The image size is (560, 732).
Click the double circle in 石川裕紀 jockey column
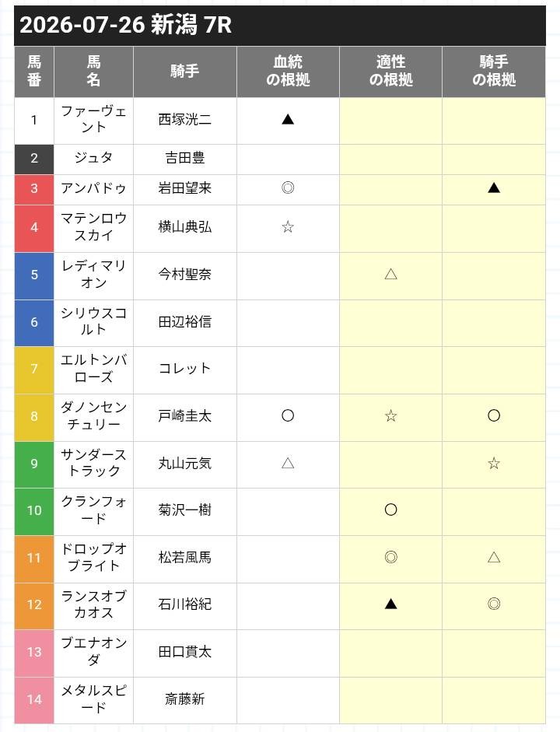coord(494,604)
